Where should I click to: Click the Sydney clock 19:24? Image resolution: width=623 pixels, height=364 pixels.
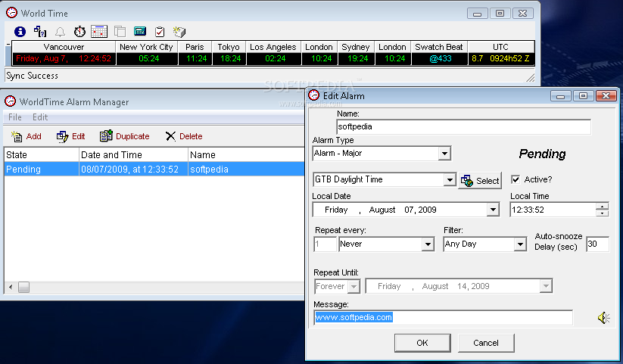point(357,58)
